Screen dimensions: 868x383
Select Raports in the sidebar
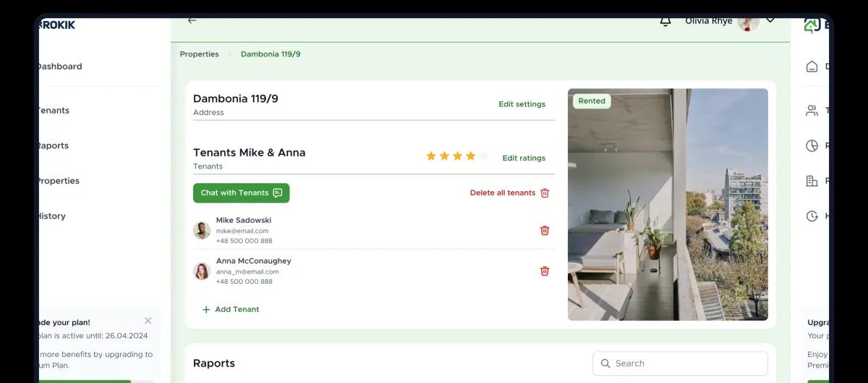[x=53, y=146]
